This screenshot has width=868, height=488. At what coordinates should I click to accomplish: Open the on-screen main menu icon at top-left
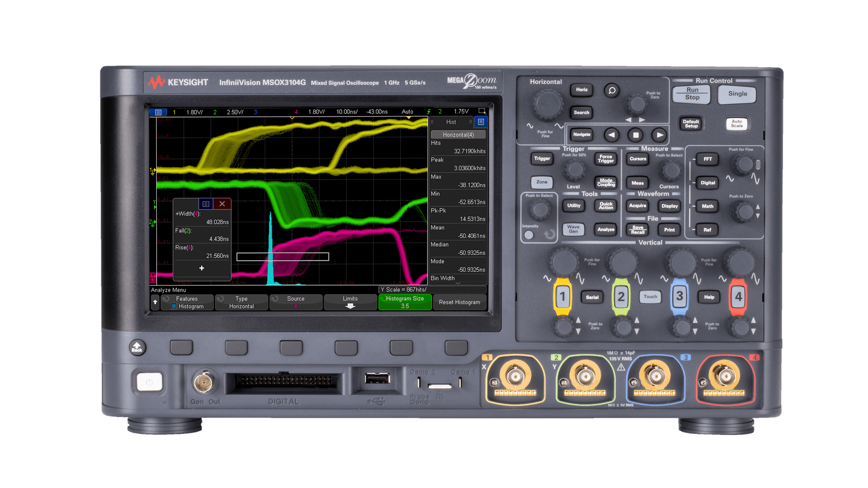click(158, 112)
